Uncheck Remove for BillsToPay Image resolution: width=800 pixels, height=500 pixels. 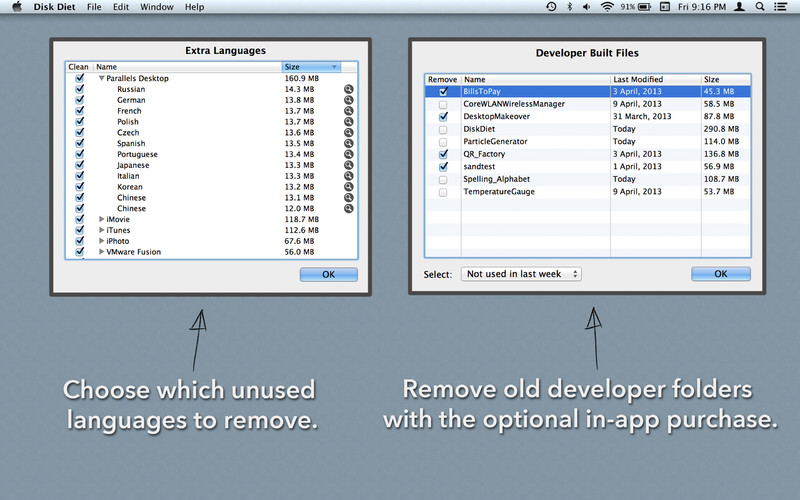pyautogui.click(x=443, y=91)
